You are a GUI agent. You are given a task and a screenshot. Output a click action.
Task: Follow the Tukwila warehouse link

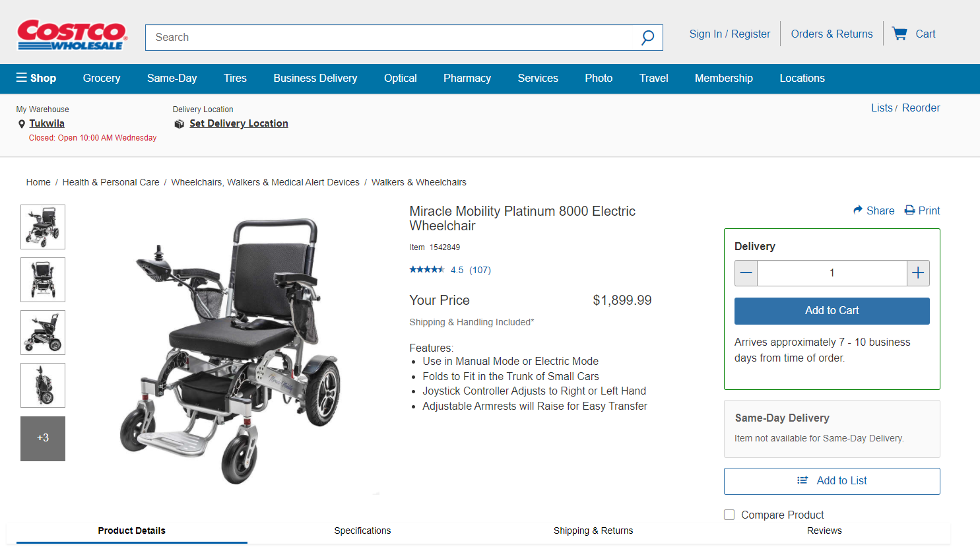point(47,123)
